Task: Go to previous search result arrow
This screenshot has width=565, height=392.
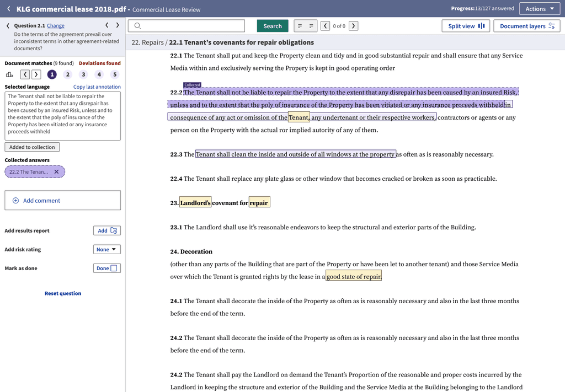Action: coord(326,26)
